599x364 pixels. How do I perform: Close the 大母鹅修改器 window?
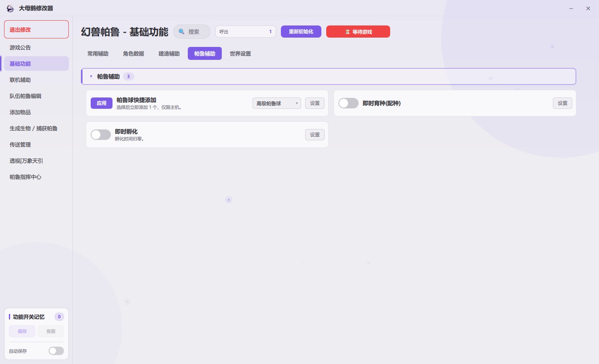(588, 8)
